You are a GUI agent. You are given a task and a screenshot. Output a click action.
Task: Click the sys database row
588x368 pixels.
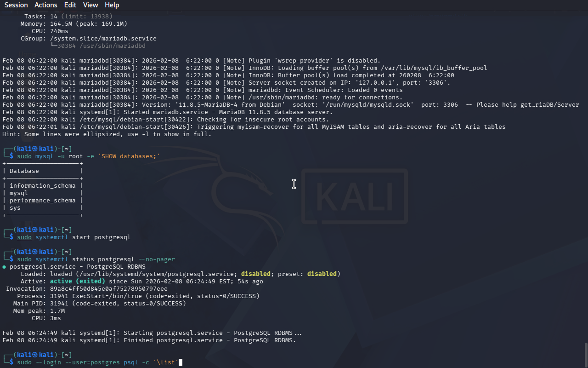click(x=15, y=208)
